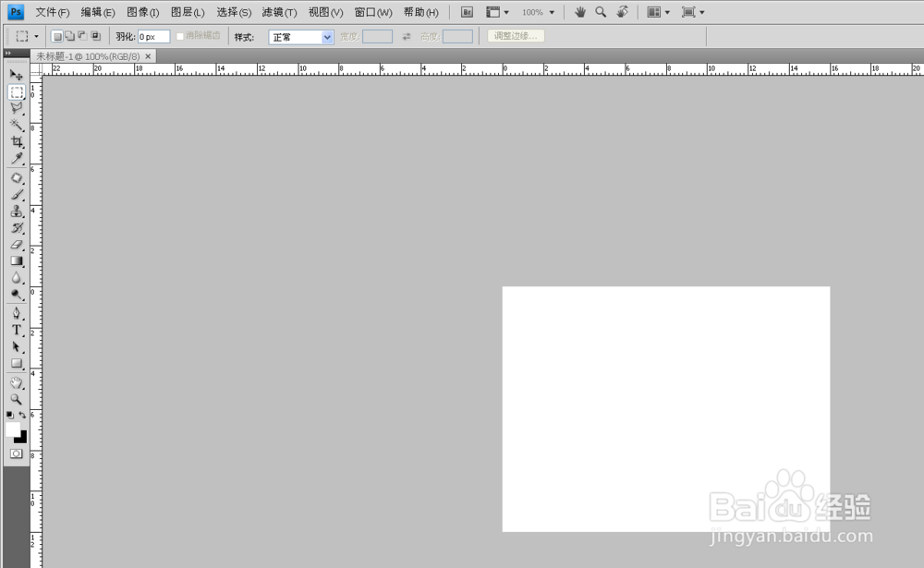Viewport: 924px width, 568px height.
Task: Click the 宽度 width input field
Action: click(377, 37)
